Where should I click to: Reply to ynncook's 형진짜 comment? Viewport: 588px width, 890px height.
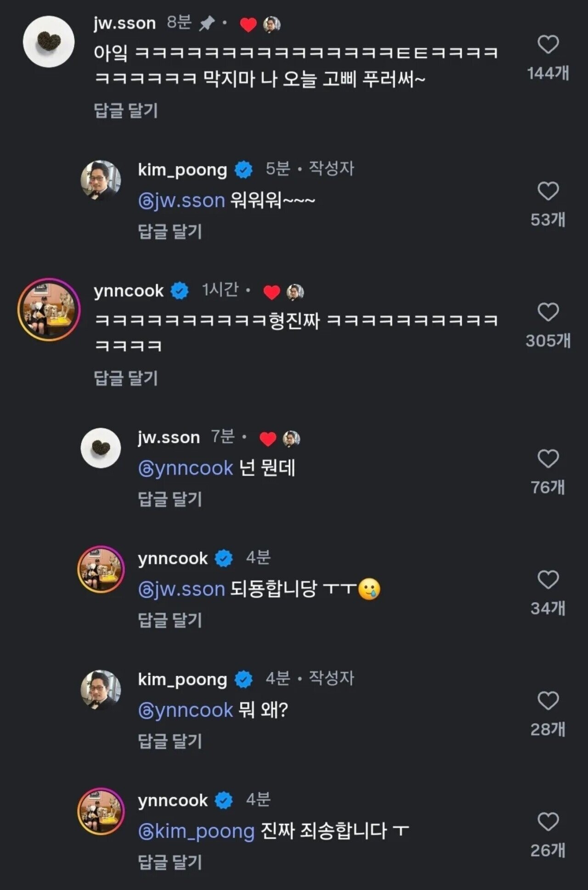point(126,378)
